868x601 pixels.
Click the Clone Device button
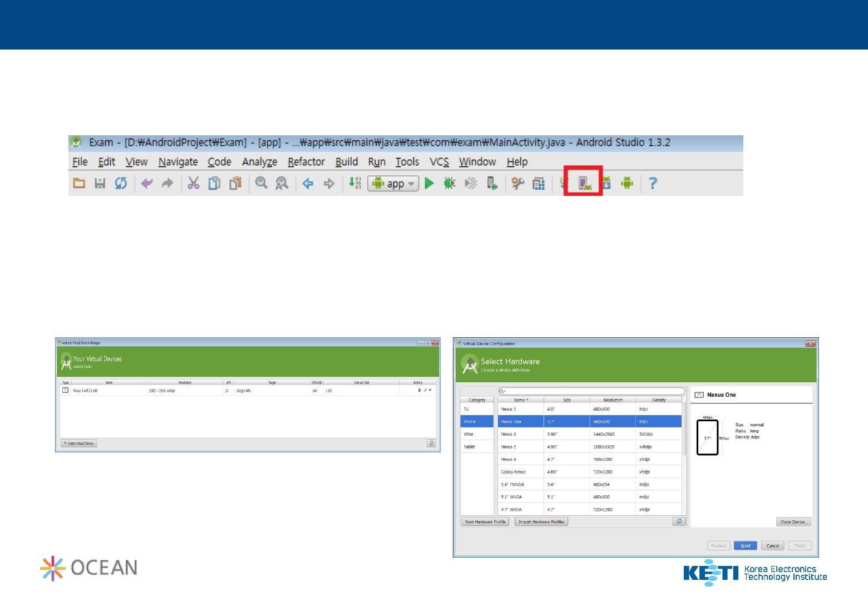(x=794, y=522)
